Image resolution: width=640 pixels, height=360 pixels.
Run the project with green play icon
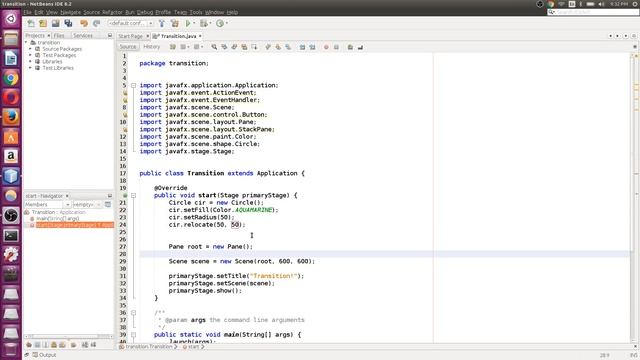[188, 23]
